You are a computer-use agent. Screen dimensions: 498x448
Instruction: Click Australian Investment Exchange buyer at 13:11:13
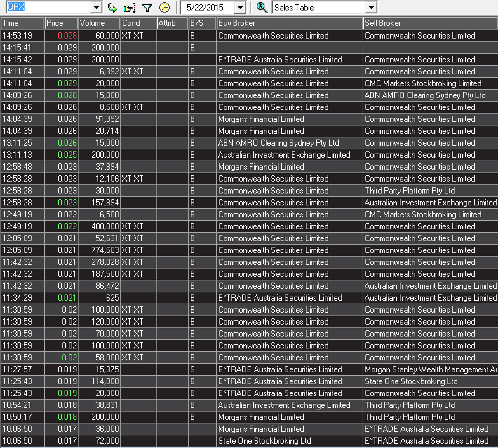(289, 155)
